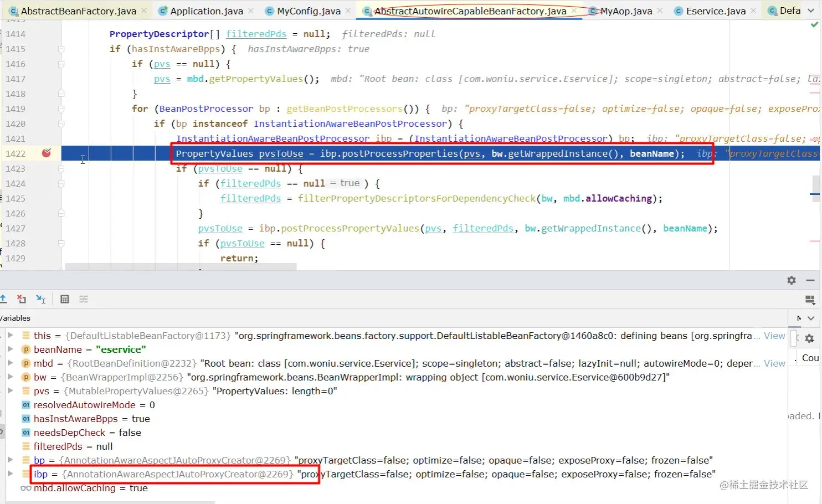
Task: Expand the ibp variable node
Action: (x=10, y=474)
